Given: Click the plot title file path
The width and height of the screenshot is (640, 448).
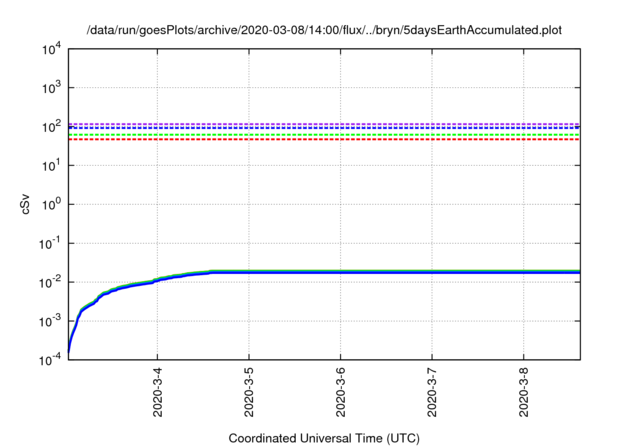Looking at the screenshot, I should click(324, 30).
